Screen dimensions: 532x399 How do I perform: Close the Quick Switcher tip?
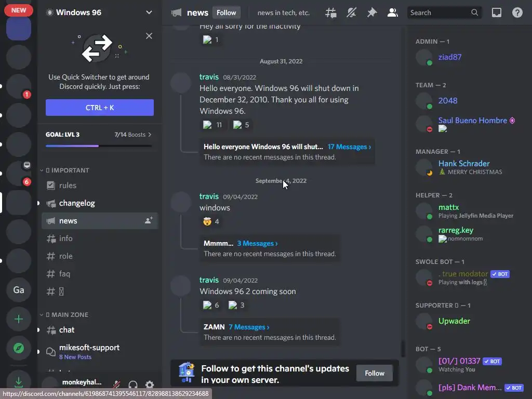pyautogui.click(x=149, y=36)
